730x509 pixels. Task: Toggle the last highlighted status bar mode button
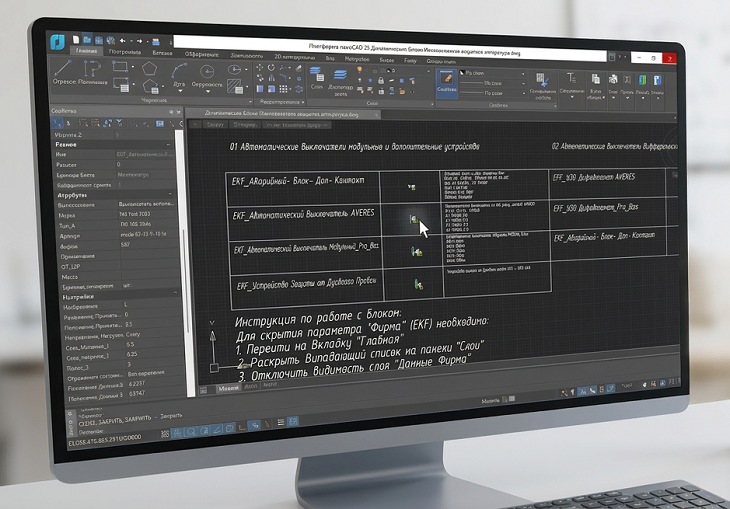[293, 421]
